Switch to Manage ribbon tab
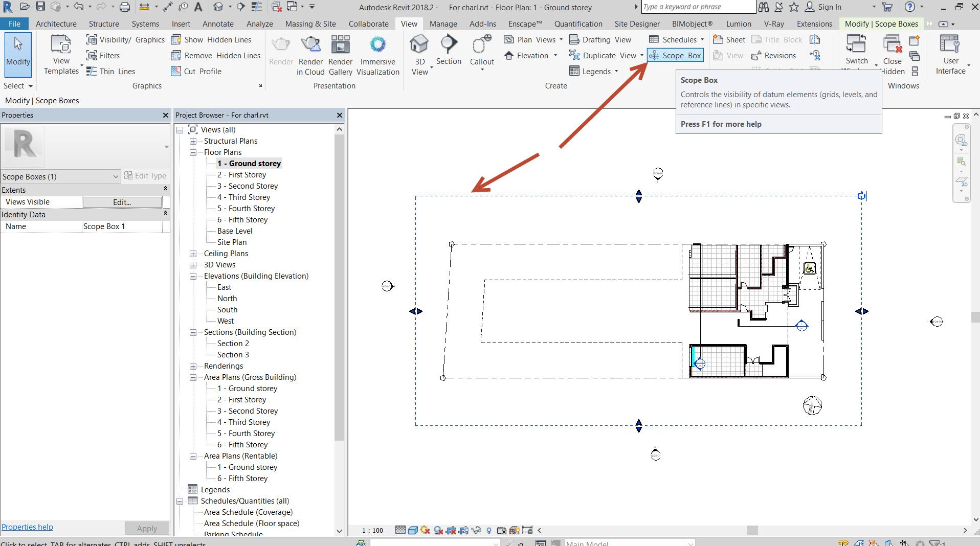 (443, 24)
